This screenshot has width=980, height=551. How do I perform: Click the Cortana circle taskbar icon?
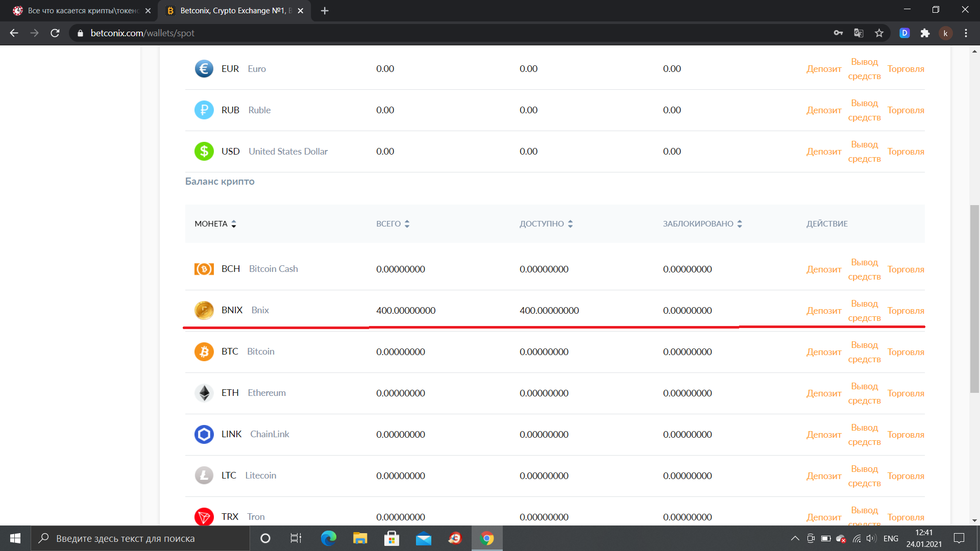(x=265, y=538)
